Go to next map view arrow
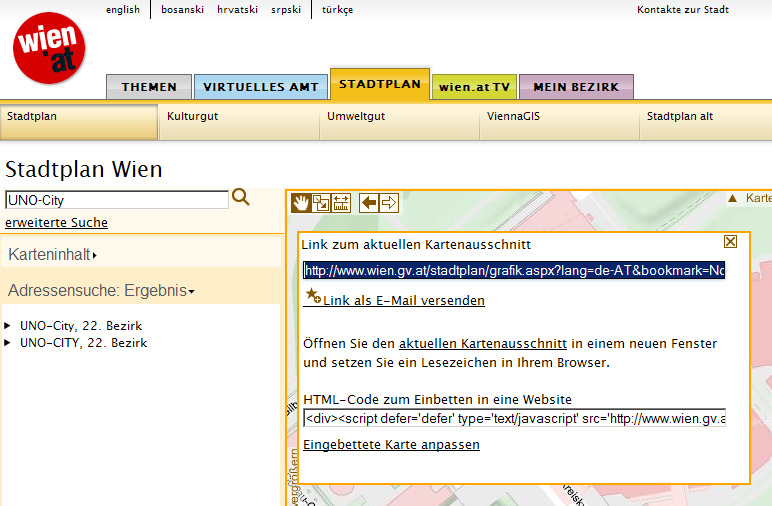The height and width of the screenshot is (506, 772). coord(389,203)
